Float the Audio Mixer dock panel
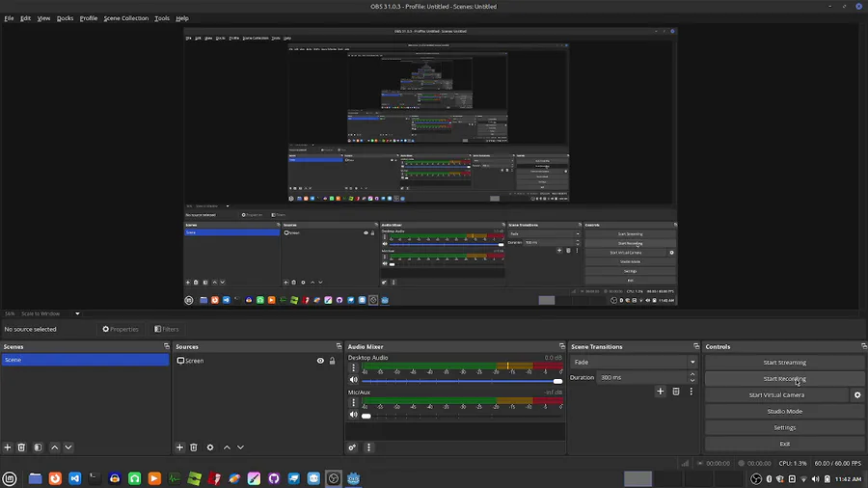Viewport: 868px width, 488px height. pyautogui.click(x=562, y=346)
